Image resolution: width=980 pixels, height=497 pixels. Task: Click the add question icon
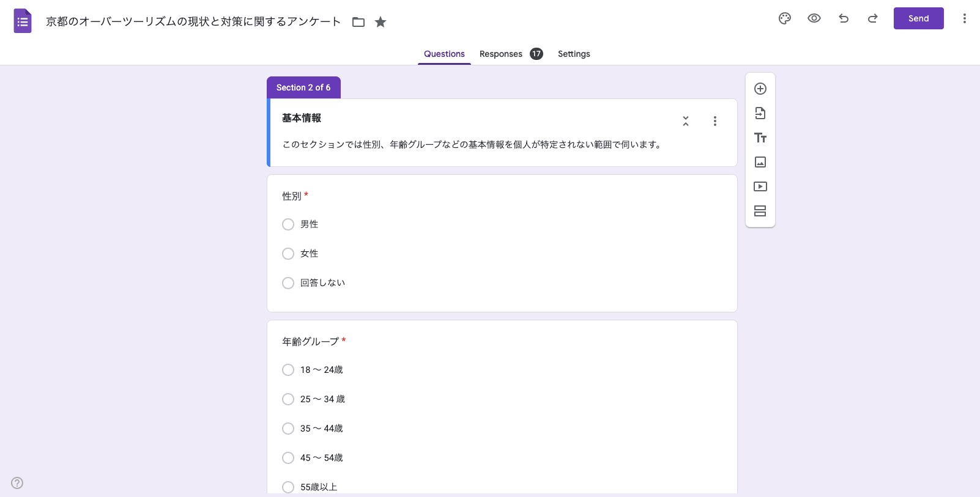coord(760,89)
